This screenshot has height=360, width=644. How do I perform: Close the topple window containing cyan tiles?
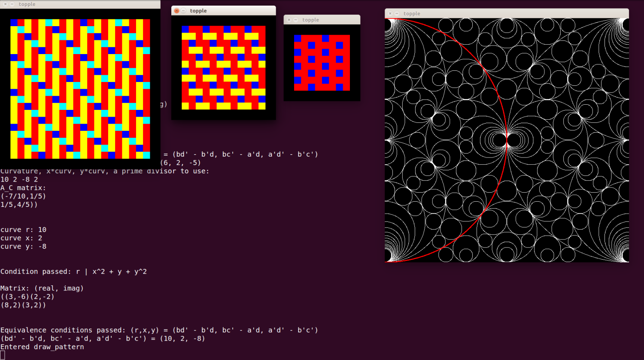point(5,4)
